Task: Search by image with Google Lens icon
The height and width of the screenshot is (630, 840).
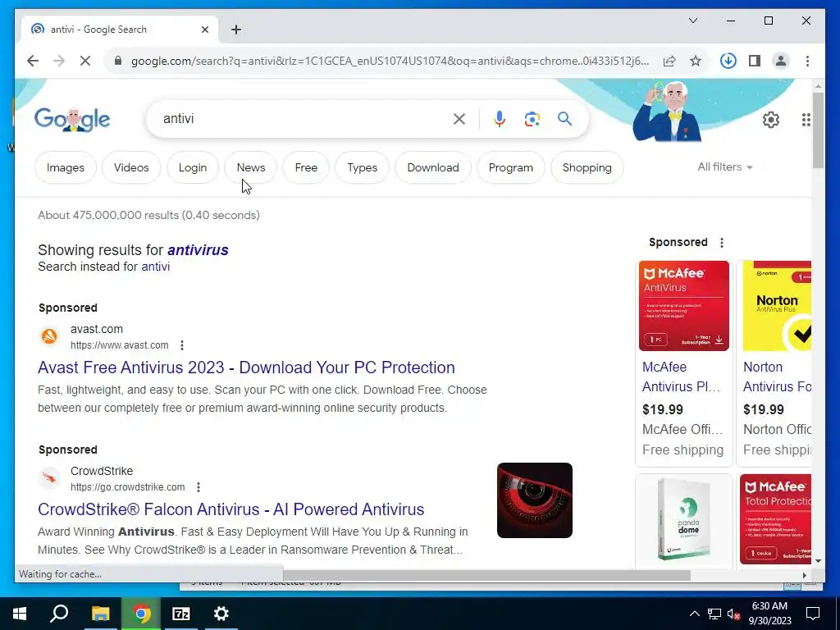Action: 532,119
